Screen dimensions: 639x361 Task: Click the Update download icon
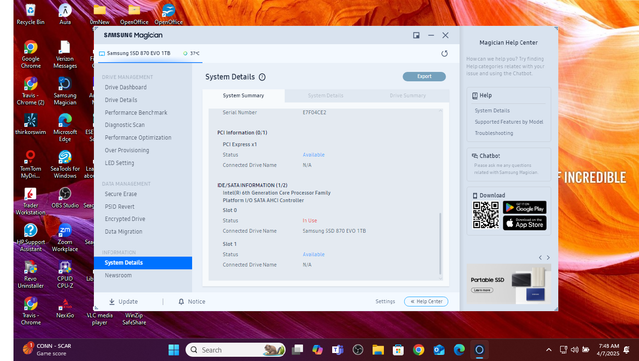[x=112, y=302]
